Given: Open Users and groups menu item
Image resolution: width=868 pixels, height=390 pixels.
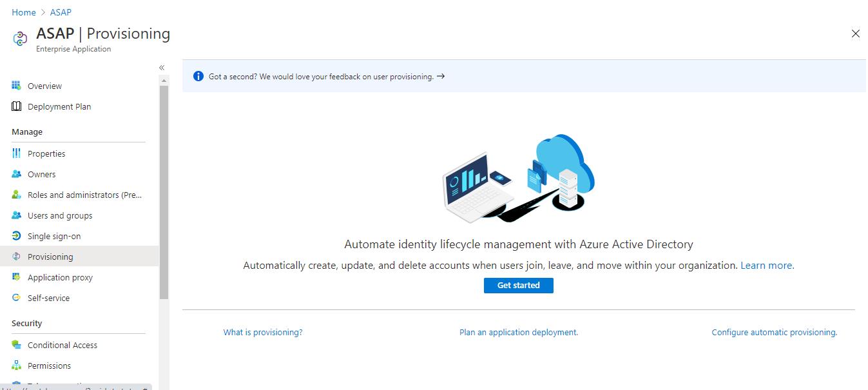Looking at the screenshot, I should pyautogui.click(x=60, y=215).
